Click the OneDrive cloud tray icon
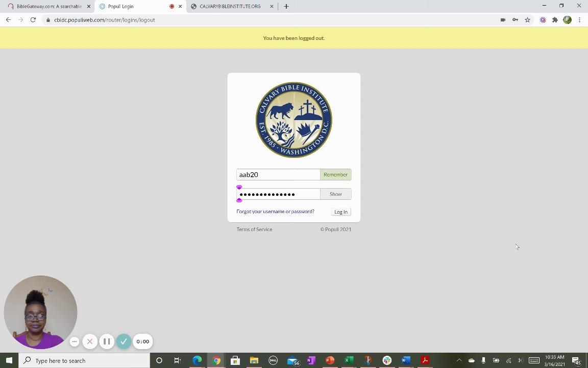Viewport: 588px width, 368px height. [472, 360]
